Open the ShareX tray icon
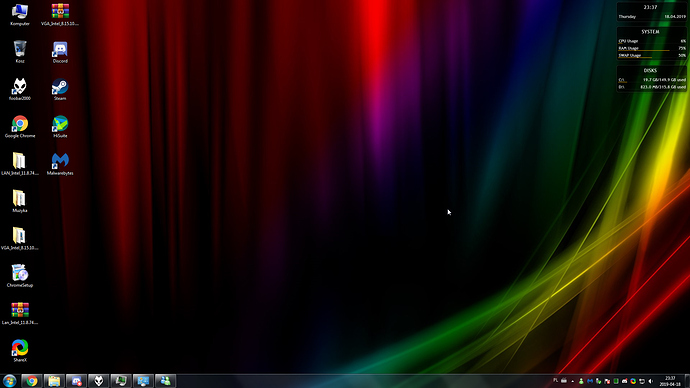 (633, 381)
